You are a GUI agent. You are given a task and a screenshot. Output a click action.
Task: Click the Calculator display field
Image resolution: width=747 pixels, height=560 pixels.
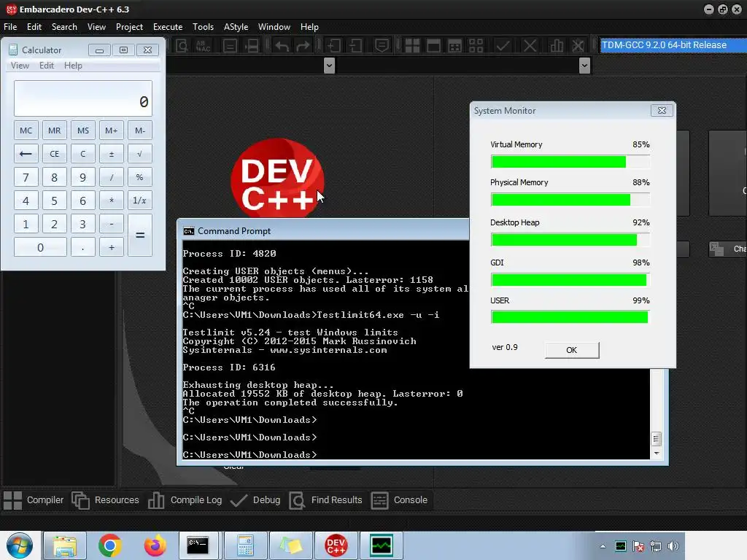click(83, 98)
